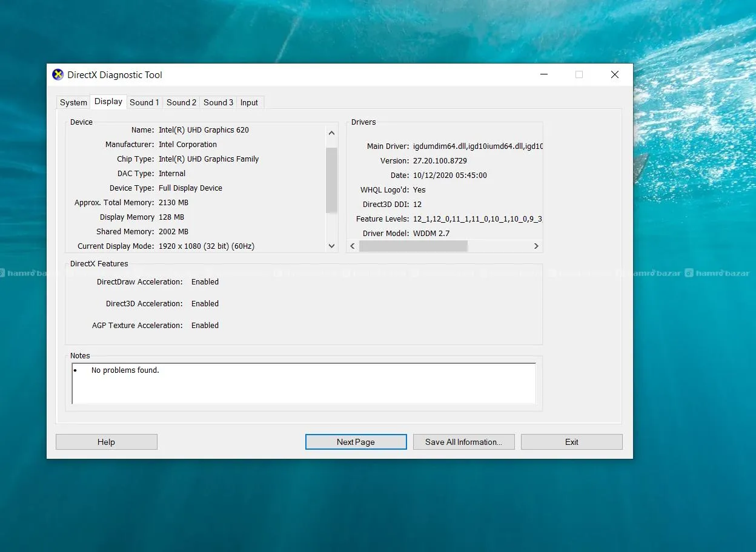Open the Sound 2 tab
The height and width of the screenshot is (552, 756).
point(181,102)
